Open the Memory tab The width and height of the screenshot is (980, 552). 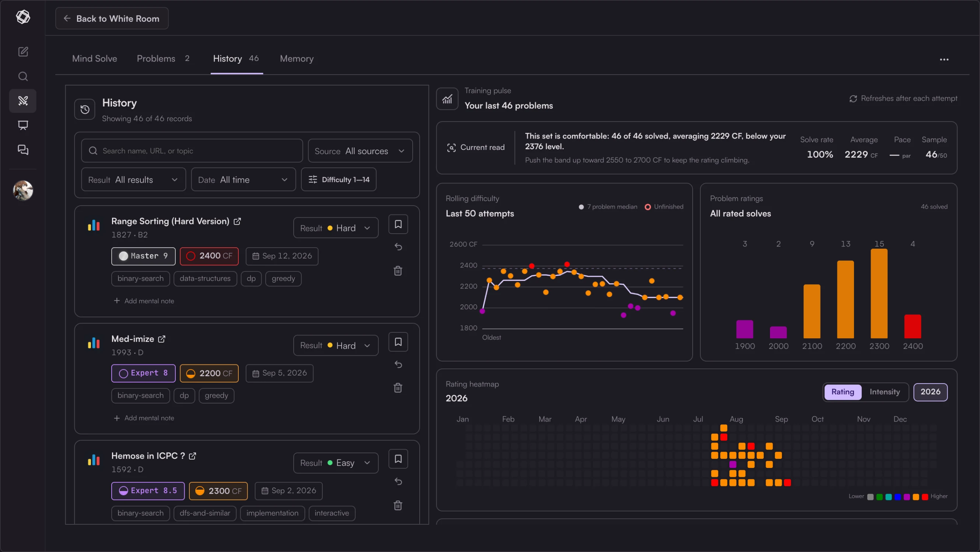coord(297,59)
